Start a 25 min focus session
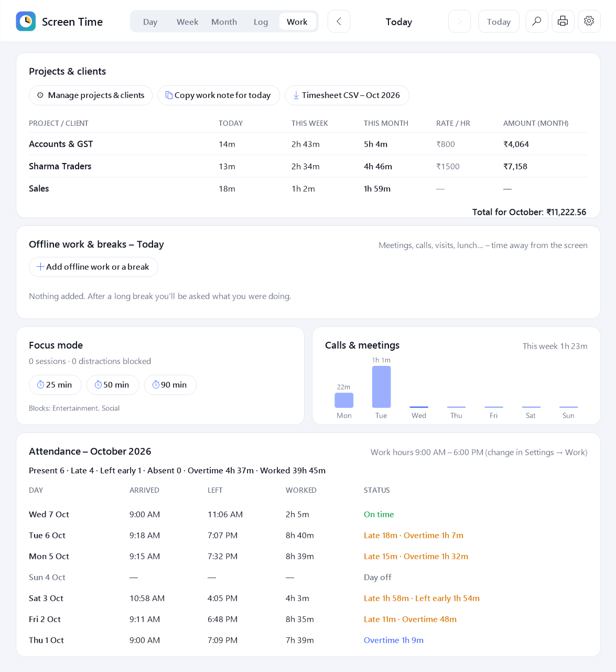Viewport: 616px width, 672px height. 55,385
